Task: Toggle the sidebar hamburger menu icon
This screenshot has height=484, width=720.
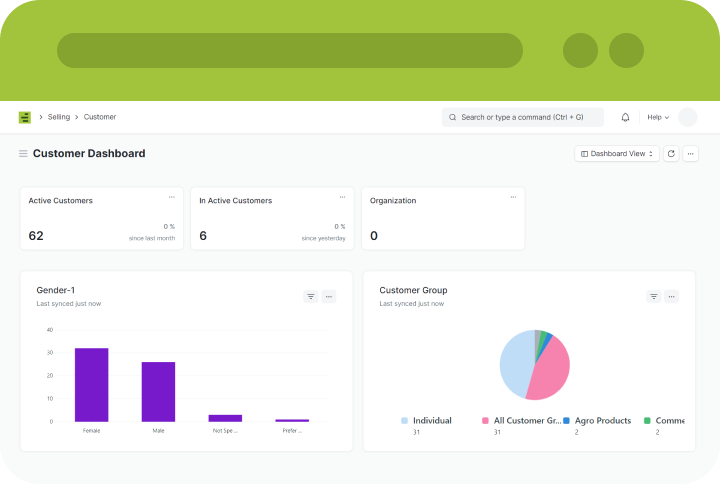Action: 23,154
